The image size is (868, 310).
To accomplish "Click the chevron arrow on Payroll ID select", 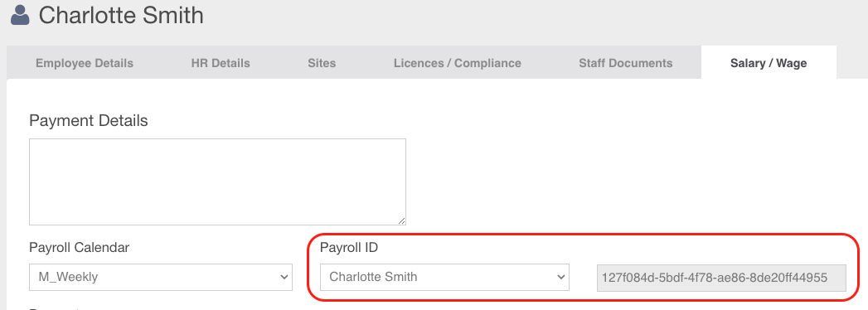I will pyautogui.click(x=560, y=277).
